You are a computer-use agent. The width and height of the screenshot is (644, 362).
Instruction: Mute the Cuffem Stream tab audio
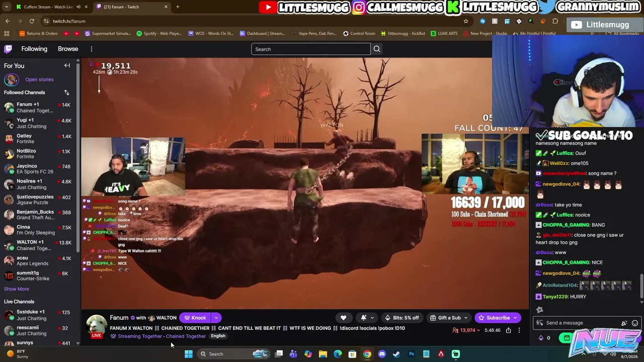pyautogui.click(x=78, y=7)
